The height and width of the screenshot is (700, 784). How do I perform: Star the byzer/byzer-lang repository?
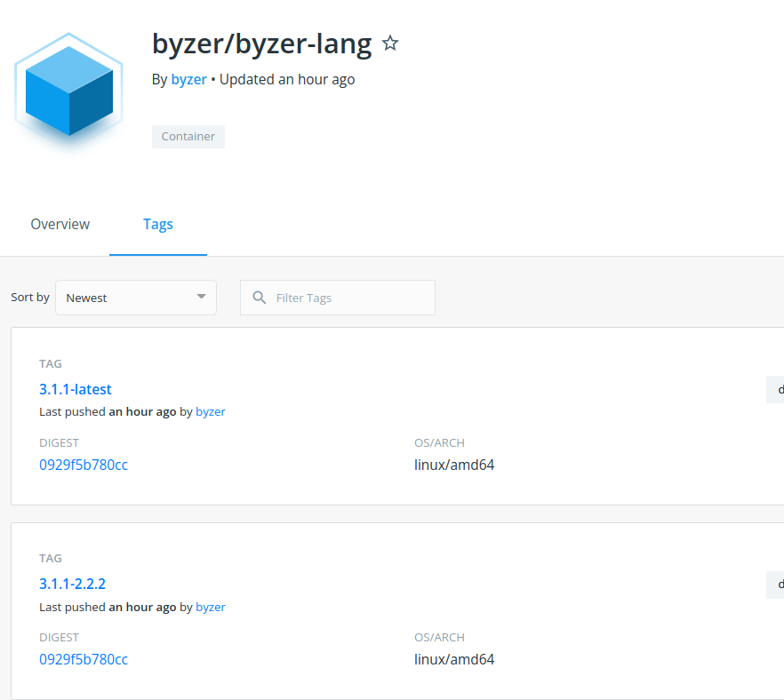[x=390, y=44]
